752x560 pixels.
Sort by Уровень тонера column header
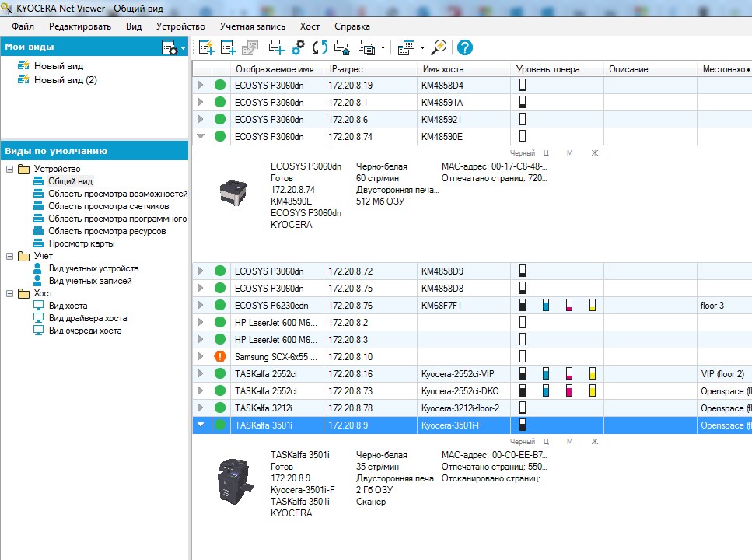coord(558,69)
